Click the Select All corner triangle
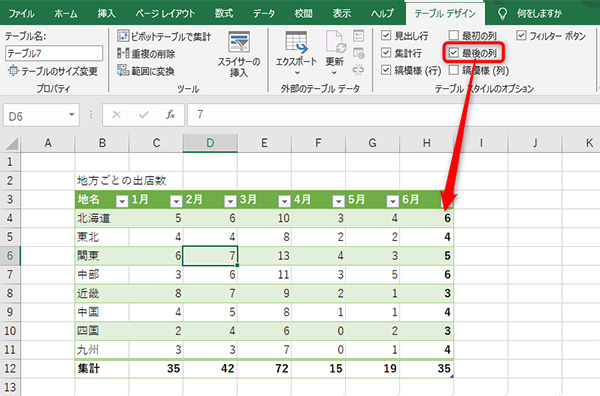The image size is (600, 396). click(x=11, y=144)
